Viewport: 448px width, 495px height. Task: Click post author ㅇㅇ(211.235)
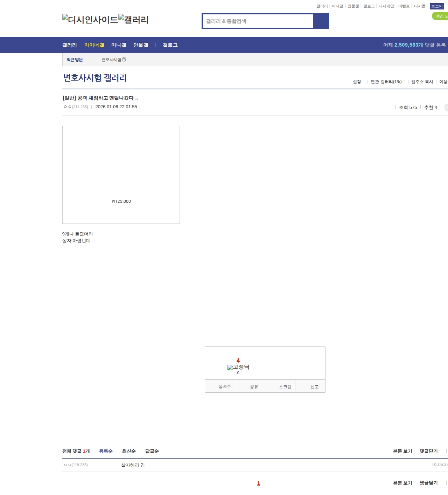76,107
